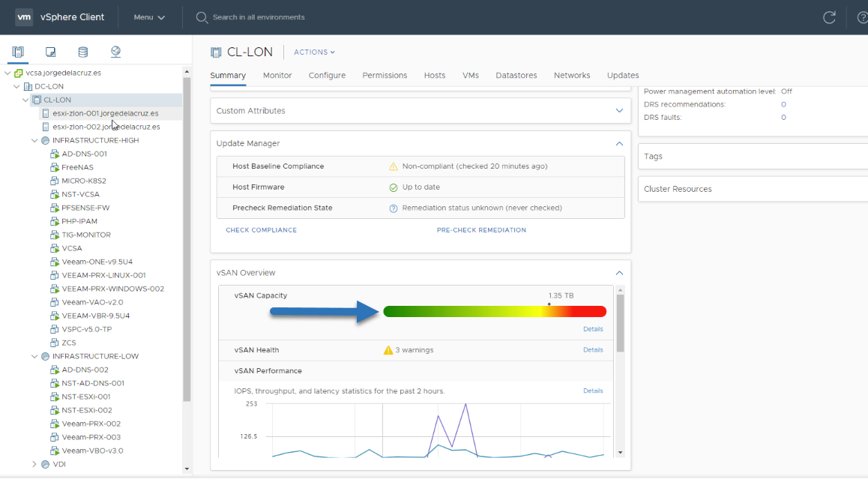
Task: Open the Hosts tab
Action: pyautogui.click(x=435, y=75)
